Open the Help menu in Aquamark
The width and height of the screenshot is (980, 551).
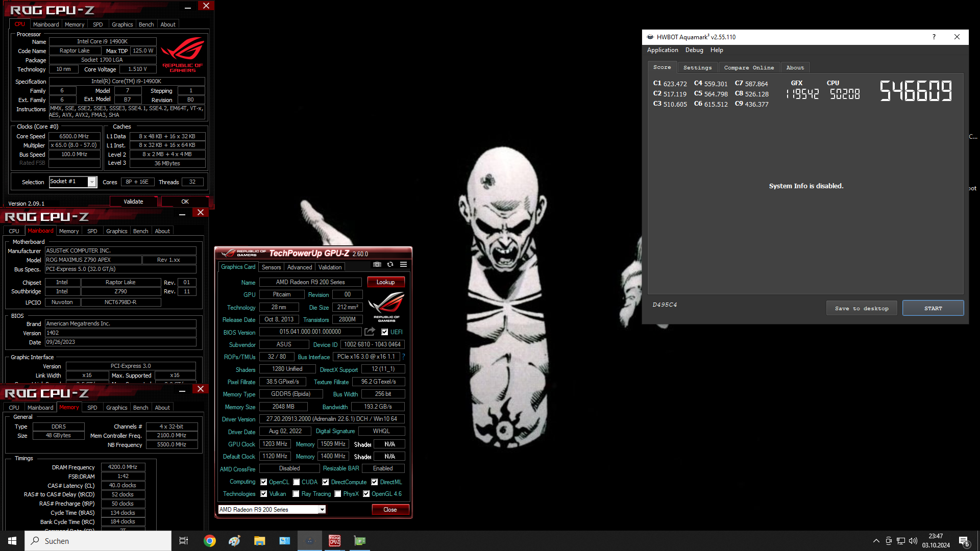(717, 50)
